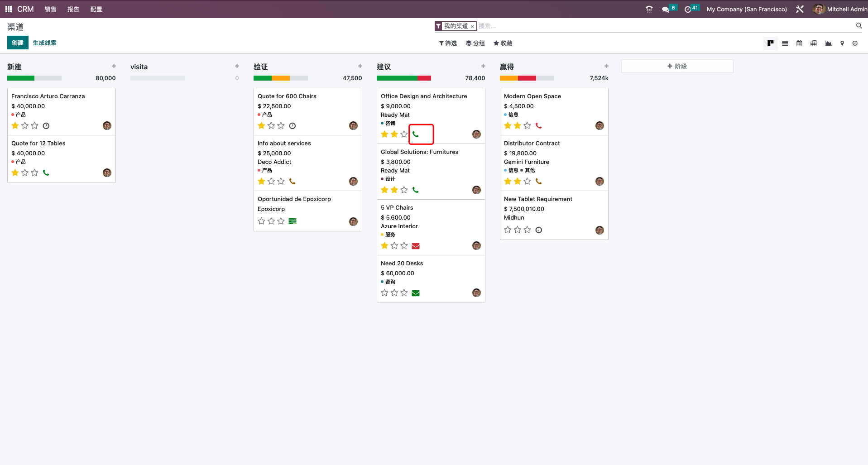
Task: Focus the 搜索 search input field
Action: point(665,26)
